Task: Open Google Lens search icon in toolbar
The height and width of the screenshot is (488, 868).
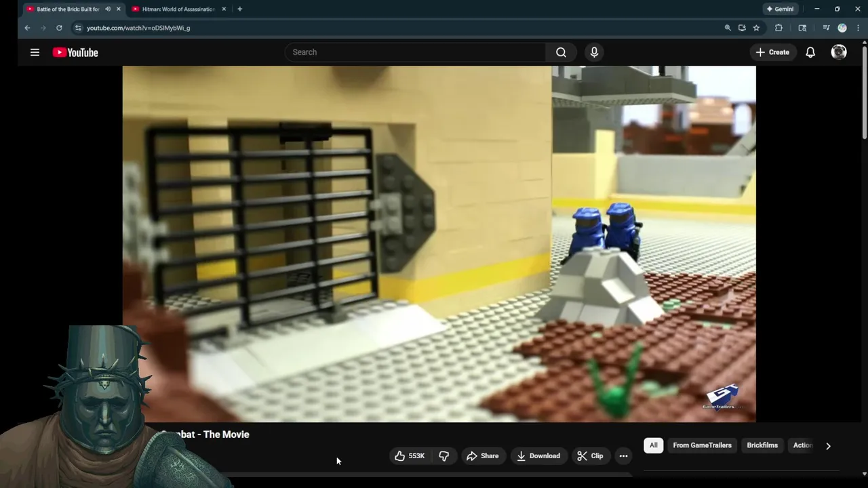Action: [802, 28]
